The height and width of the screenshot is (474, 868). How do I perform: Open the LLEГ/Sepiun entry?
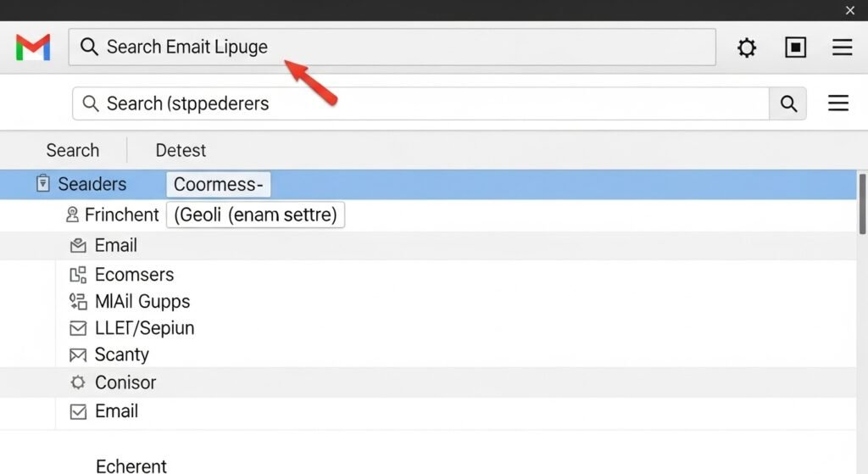tap(144, 328)
